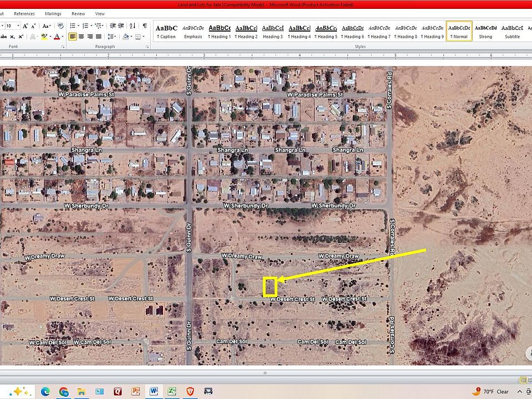Image resolution: width=532 pixels, height=399 pixels.
Task: Open the Bullets dropdown arrow
Action: click(x=78, y=26)
